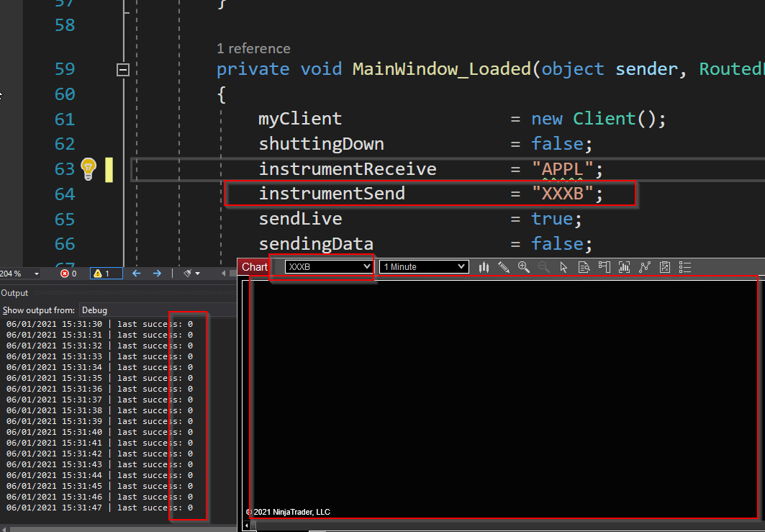Click the chart horizontal scrollbar left arrow

246,526
